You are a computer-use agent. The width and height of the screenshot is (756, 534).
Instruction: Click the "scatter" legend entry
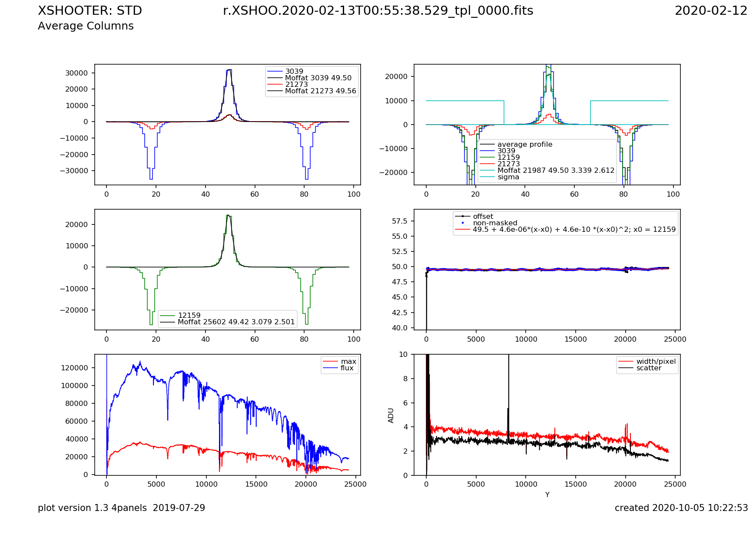(649, 368)
